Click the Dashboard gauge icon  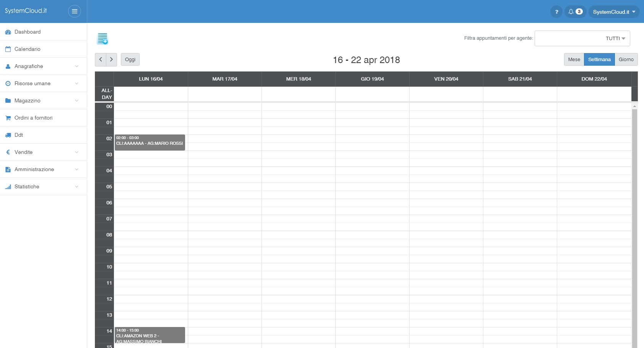[x=8, y=32]
